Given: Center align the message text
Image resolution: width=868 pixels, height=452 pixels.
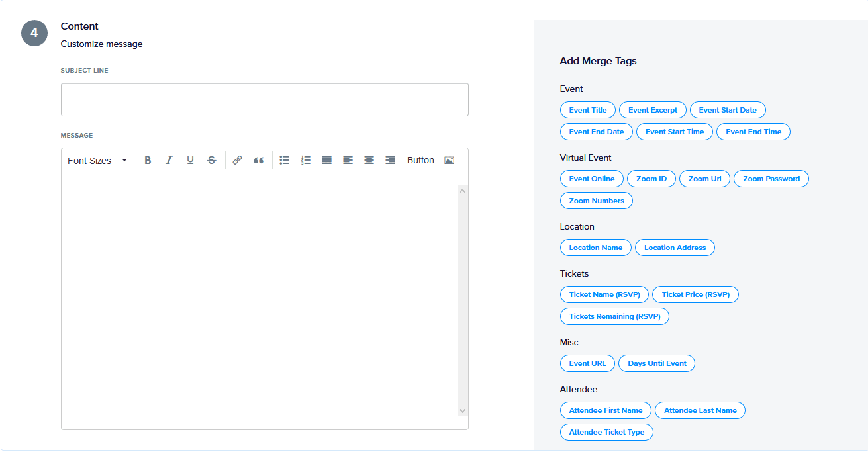Looking at the screenshot, I should point(369,159).
